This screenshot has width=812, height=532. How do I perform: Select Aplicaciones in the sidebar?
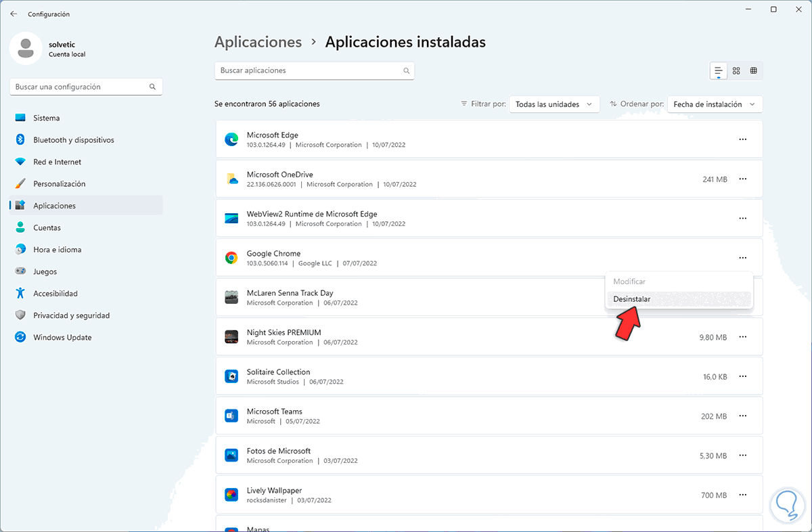click(x=86, y=205)
